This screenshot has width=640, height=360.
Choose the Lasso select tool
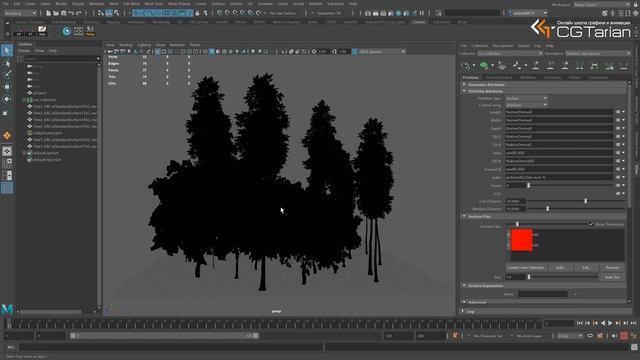(x=7, y=63)
